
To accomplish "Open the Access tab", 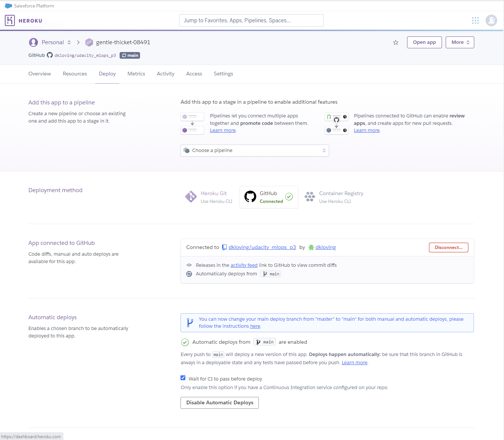I will pyautogui.click(x=194, y=74).
